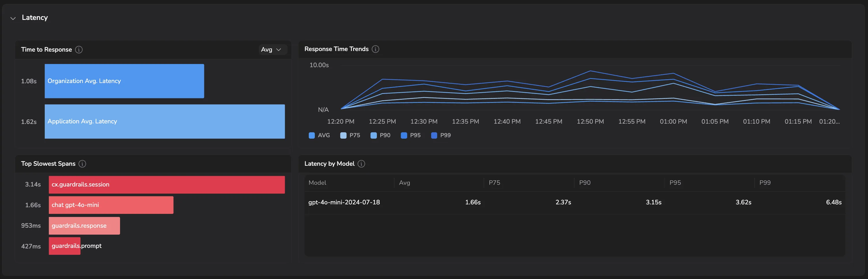The width and height of the screenshot is (868, 279).
Task: Click the chat gpt-4o-mini span bar
Action: pos(111,205)
